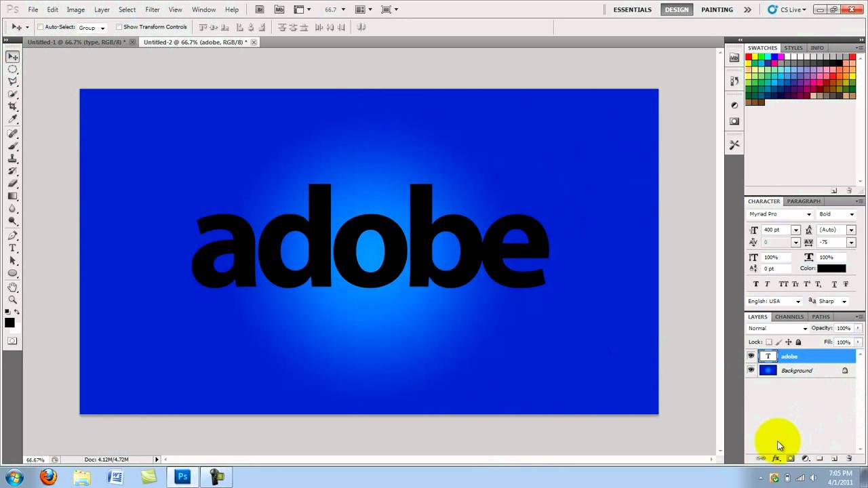Image resolution: width=868 pixels, height=488 pixels.
Task: Select the Path Selection tool
Action: coord(13,260)
